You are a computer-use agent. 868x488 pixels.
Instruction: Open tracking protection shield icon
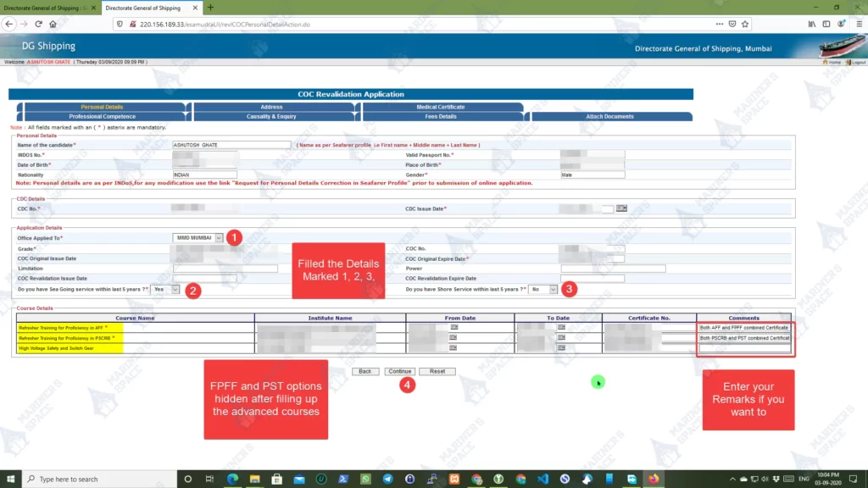tap(120, 25)
